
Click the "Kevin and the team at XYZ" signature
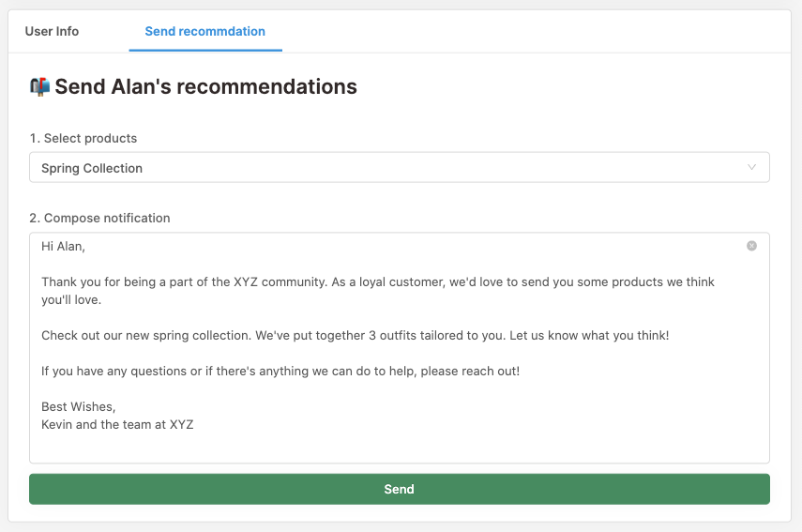point(117,424)
